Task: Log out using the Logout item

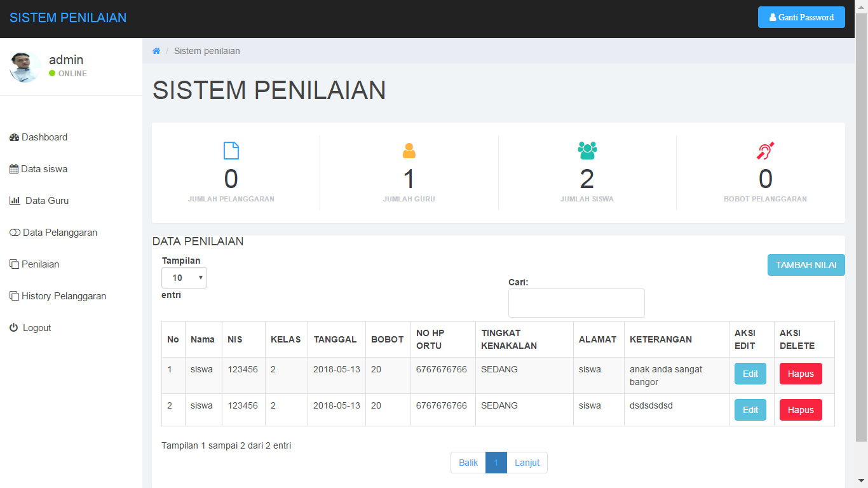Action: tap(36, 328)
